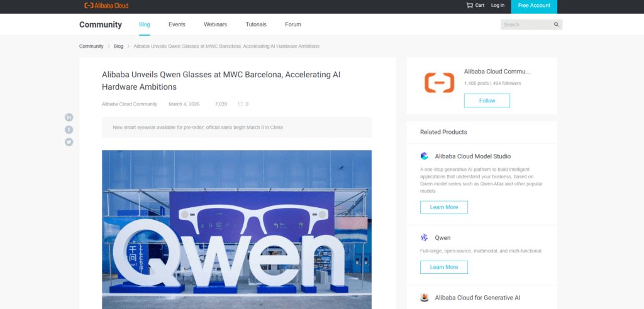
Task: Click the Generative AI product icon
Action: click(x=425, y=298)
